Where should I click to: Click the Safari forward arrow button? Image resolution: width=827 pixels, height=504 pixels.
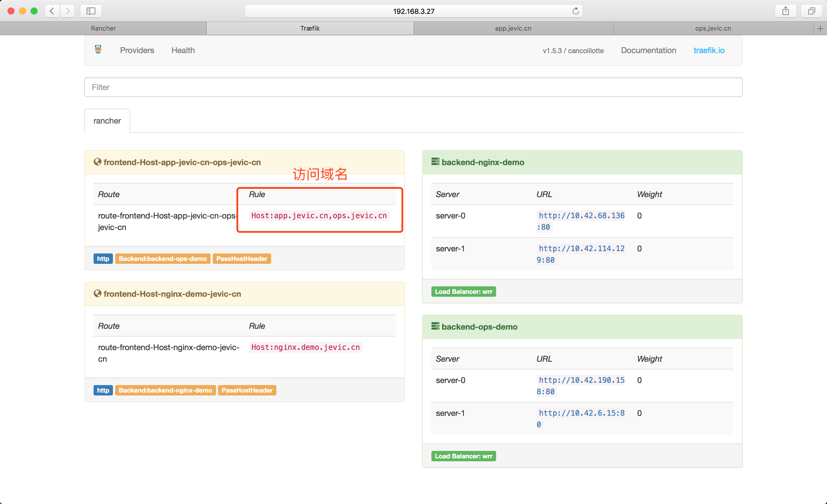(x=68, y=11)
